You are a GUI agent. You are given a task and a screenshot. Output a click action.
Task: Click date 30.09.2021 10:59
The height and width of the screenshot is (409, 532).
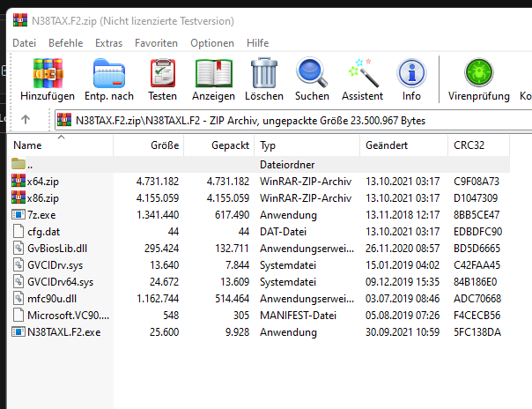click(x=403, y=332)
